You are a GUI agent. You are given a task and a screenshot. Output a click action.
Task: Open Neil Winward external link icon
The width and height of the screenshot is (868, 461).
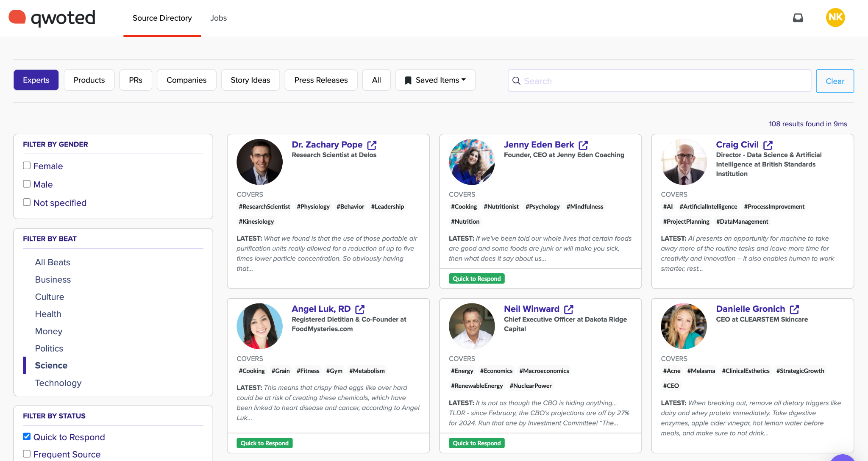(x=569, y=309)
